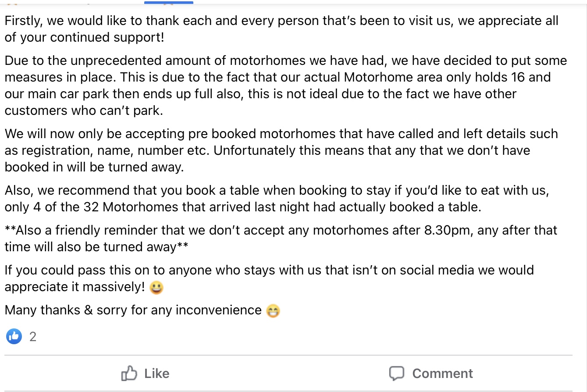The image size is (587, 392).
Task: Open the blue like reaction badge
Action: 14,336
